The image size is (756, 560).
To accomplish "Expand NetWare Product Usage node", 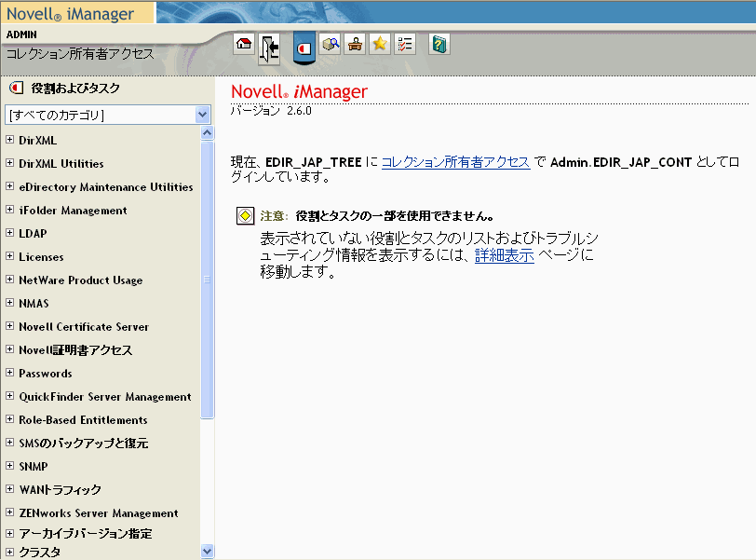I will (9, 280).
